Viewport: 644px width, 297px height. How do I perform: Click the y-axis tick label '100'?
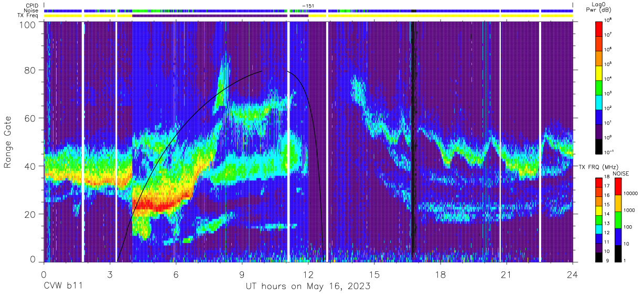point(28,24)
